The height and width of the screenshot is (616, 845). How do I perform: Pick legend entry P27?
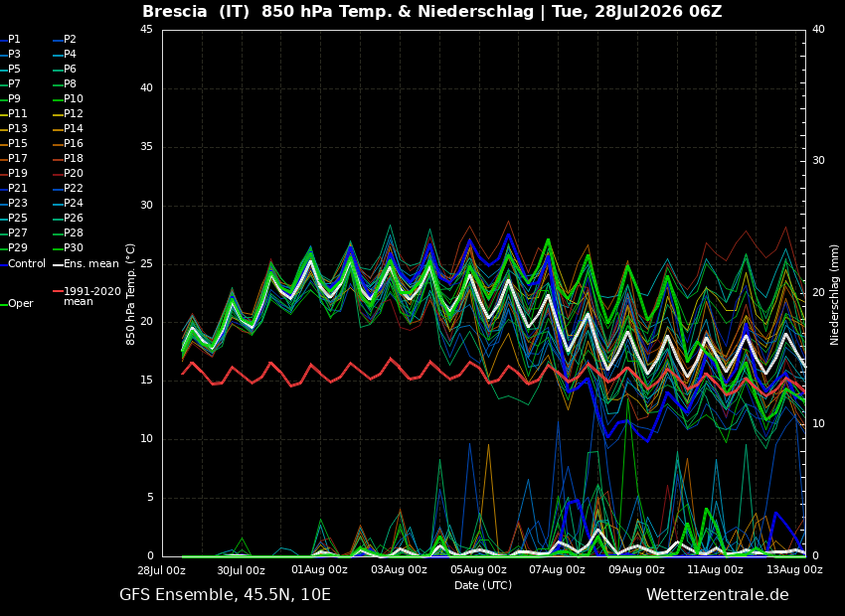pyautogui.click(x=17, y=233)
